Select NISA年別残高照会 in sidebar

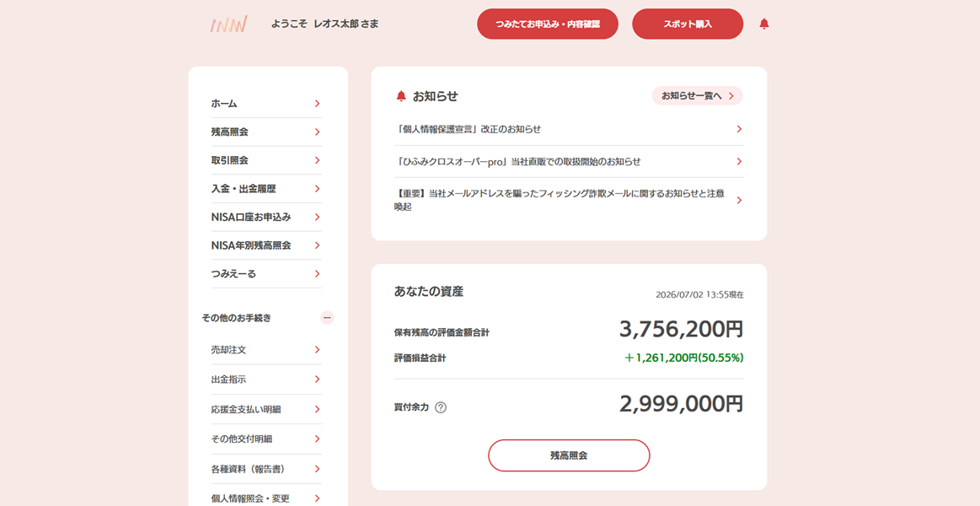point(265,245)
